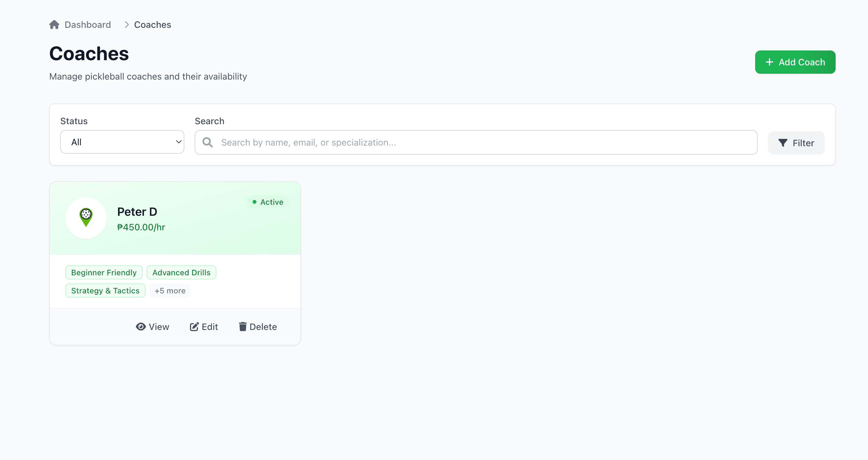Click the Filter button

click(796, 143)
